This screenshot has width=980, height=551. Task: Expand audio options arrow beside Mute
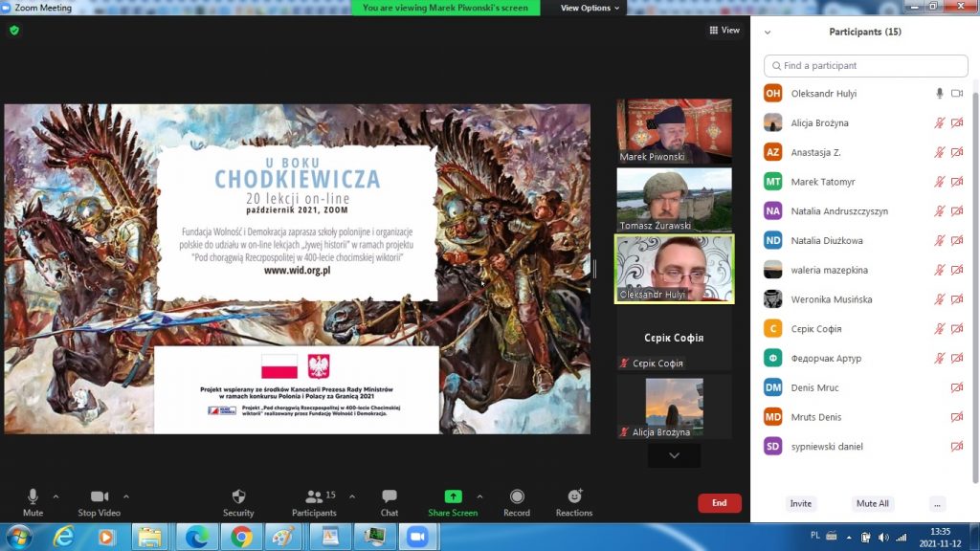point(56,496)
